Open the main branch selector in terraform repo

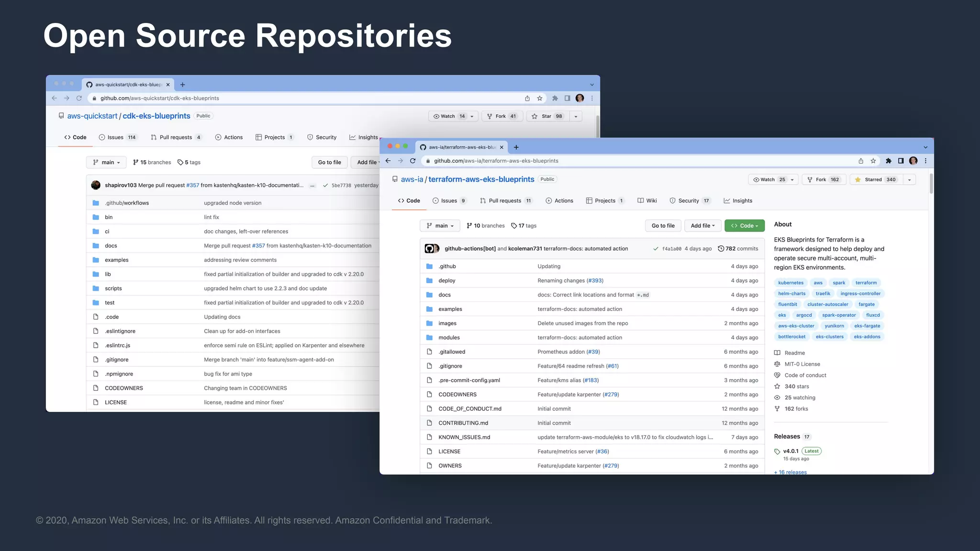(440, 226)
